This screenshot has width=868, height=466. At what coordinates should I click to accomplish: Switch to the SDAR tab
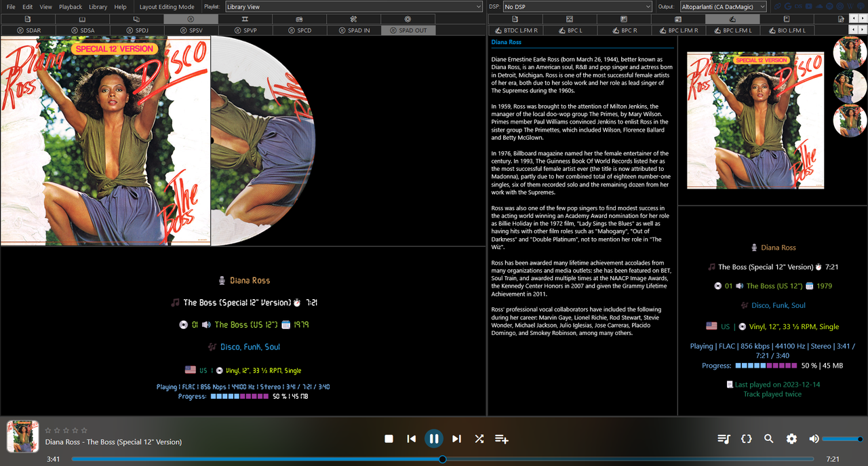pyautogui.click(x=28, y=31)
